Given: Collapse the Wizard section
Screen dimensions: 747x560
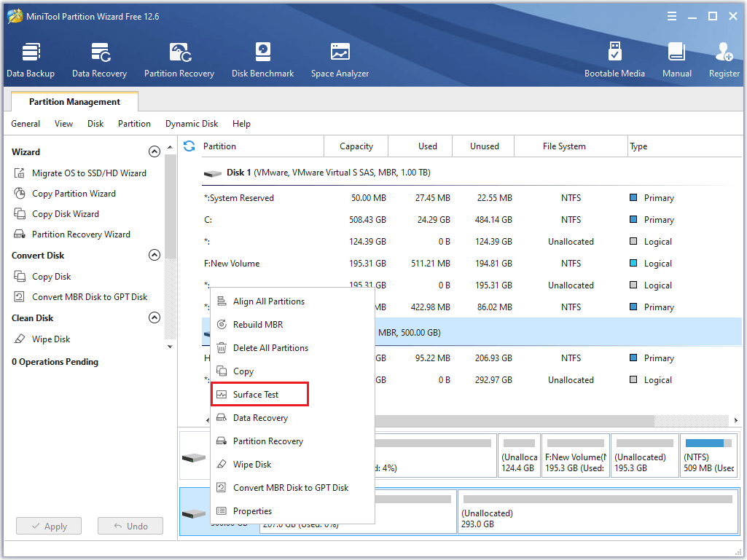Looking at the screenshot, I should [154, 152].
